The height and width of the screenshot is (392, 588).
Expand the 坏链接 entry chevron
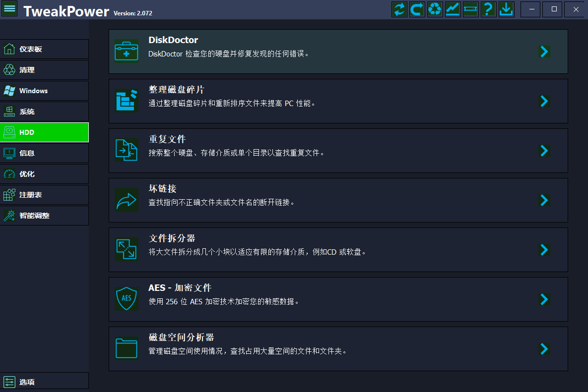(x=544, y=200)
